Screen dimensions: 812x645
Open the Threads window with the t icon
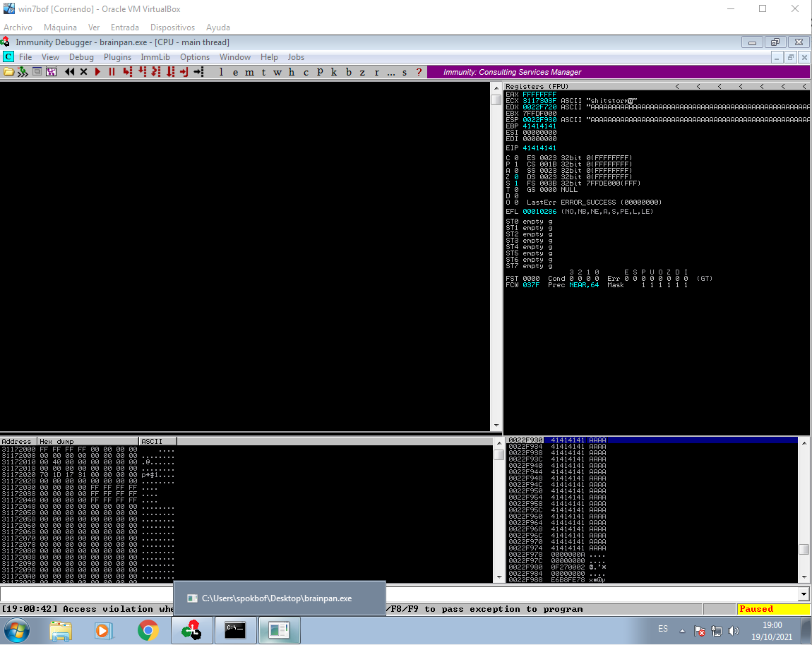point(263,71)
